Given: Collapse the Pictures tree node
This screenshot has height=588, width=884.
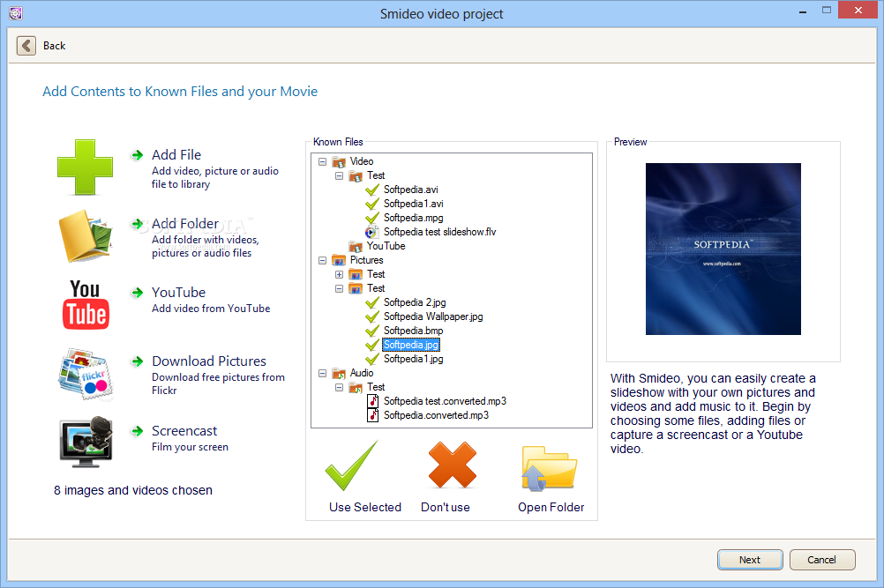Looking at the screenshot, I should [x=323, y=260].
